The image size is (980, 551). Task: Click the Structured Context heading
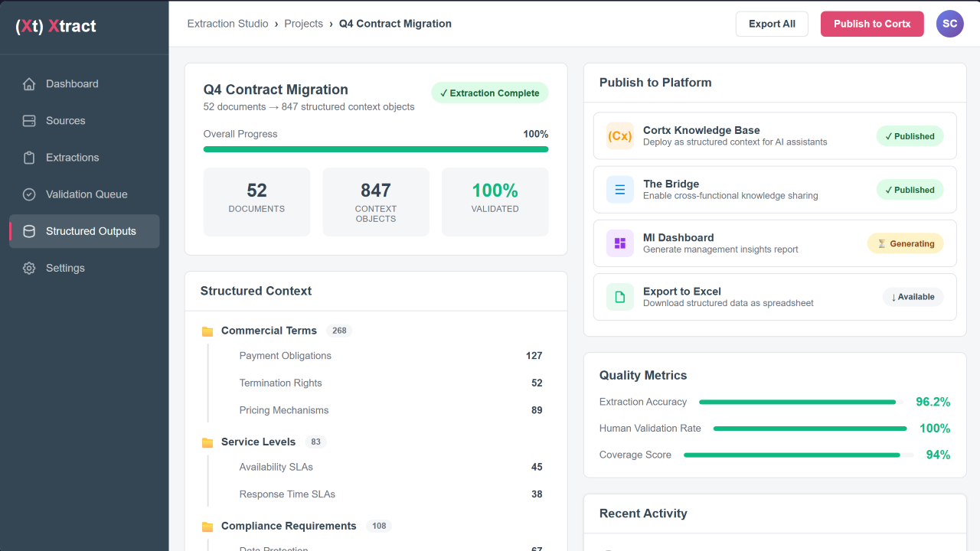coord(256,291)
